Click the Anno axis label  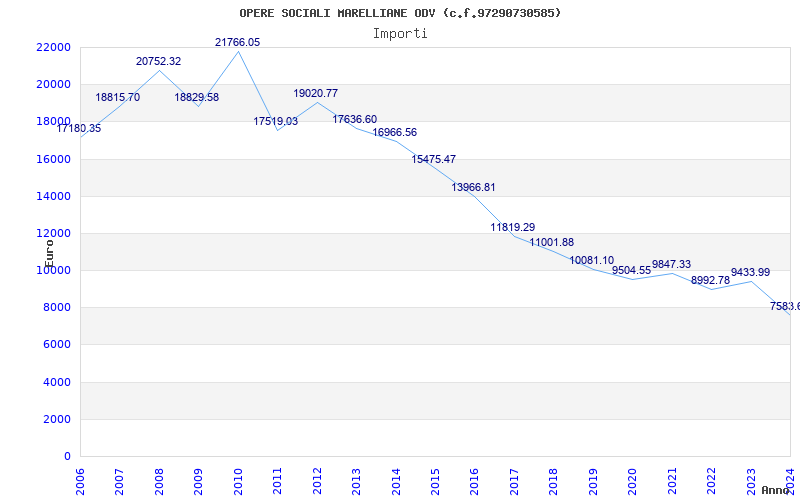pyautogui.click(x=776, y=490)
